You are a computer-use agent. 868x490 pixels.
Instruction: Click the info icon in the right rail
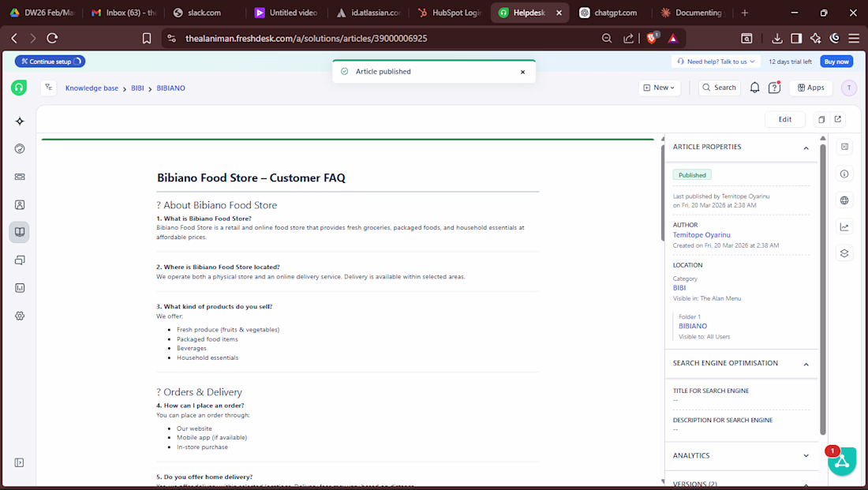(844, 174)
